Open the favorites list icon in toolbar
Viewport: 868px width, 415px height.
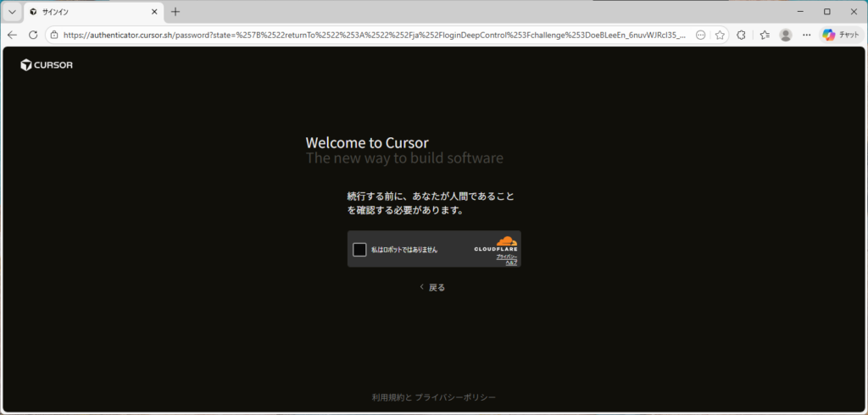[764, 35]
